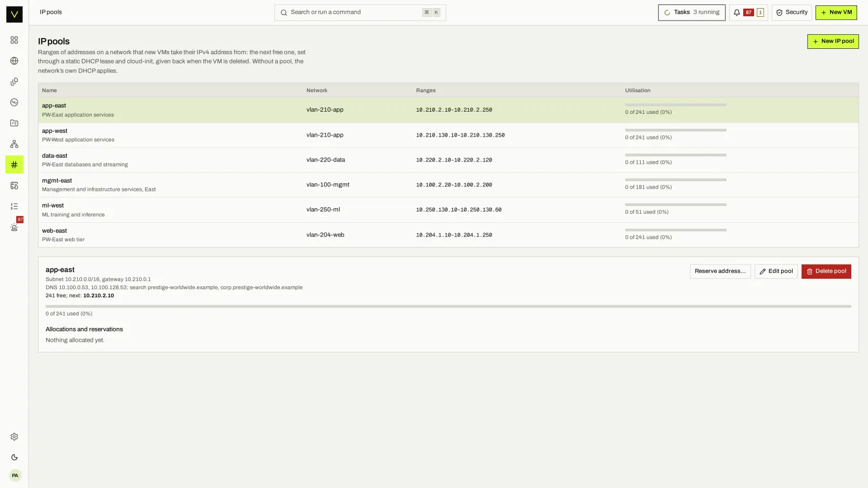Click the app-east detail utilisation bar
Image resolution: width=868 pixels, height=488 pixels.
tap(448, 306)
